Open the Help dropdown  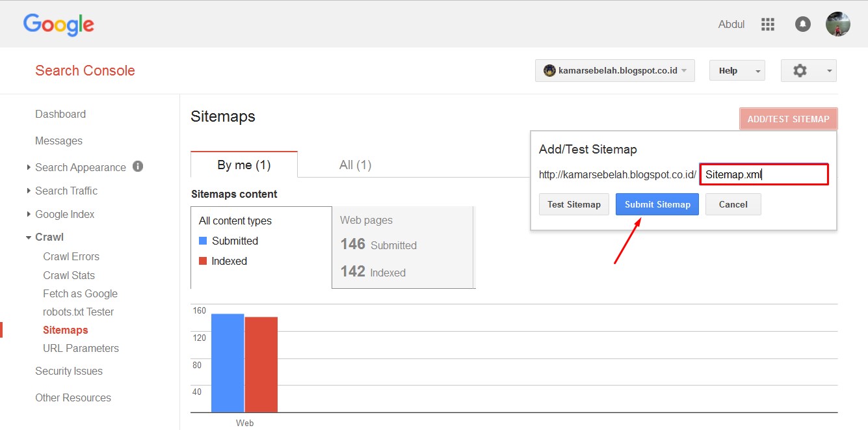[737, 71]
